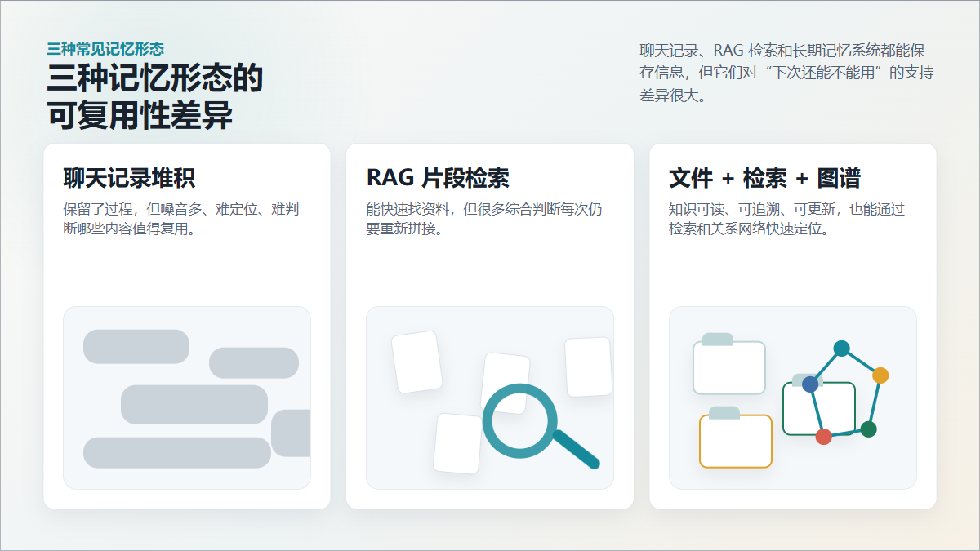Click the intro paragraph beginning '聊天记录、RAG 检索'

[x=786, y=73]
